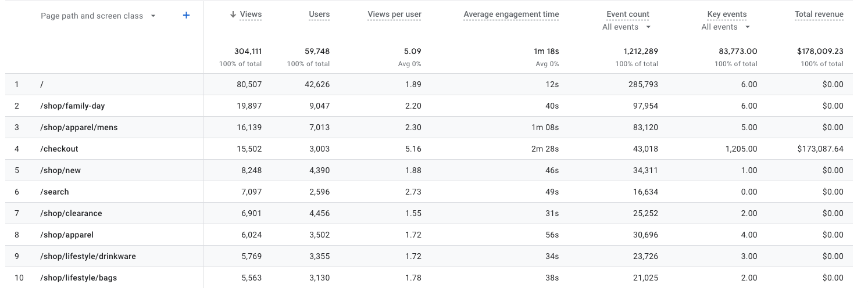868x302 pixels.
Task: Click the Total revenue column header
Action: [819, 15]
